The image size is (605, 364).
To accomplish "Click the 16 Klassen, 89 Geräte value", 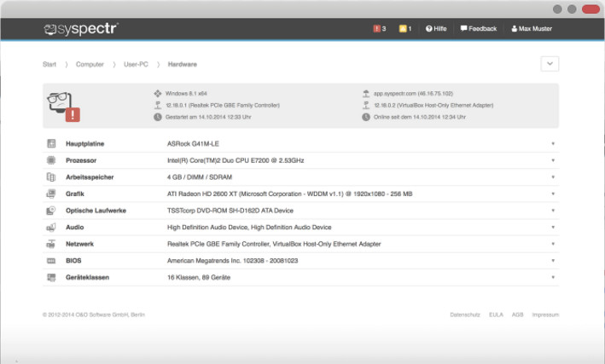I will 198,278.
